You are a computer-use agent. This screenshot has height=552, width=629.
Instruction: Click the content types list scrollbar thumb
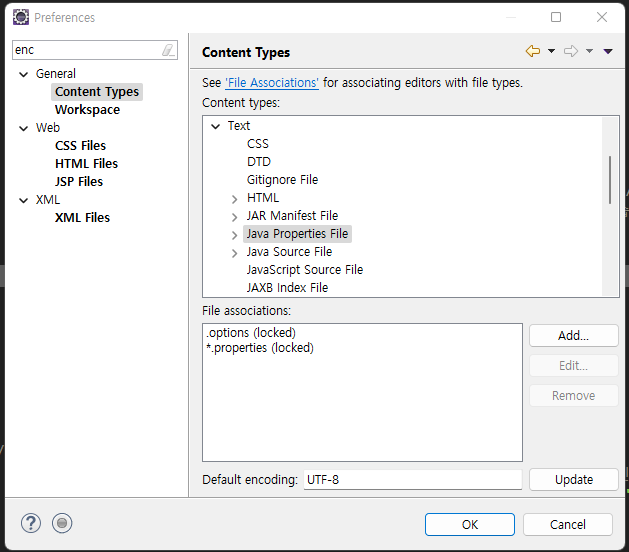click(x=610, y=180)
